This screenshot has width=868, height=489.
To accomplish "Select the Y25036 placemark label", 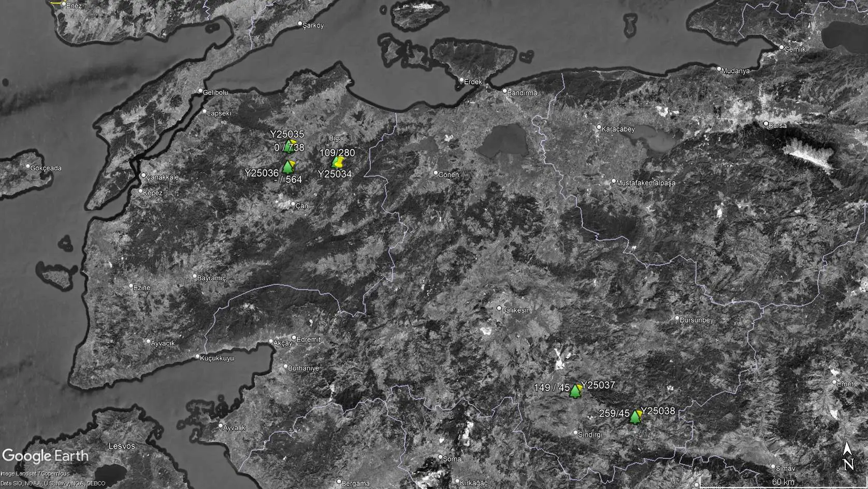I will (262, 173).
